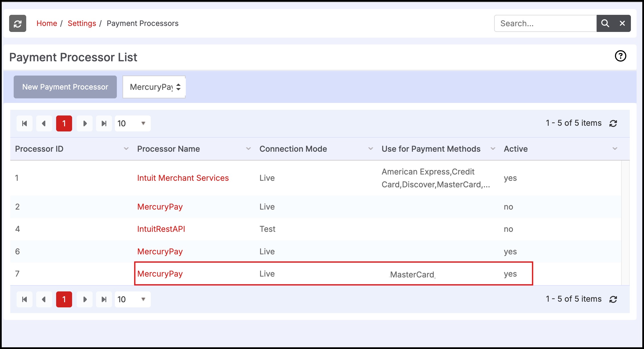Go to Home breadcrumb link
The image size is (644, 349).
tap(47, 23)
